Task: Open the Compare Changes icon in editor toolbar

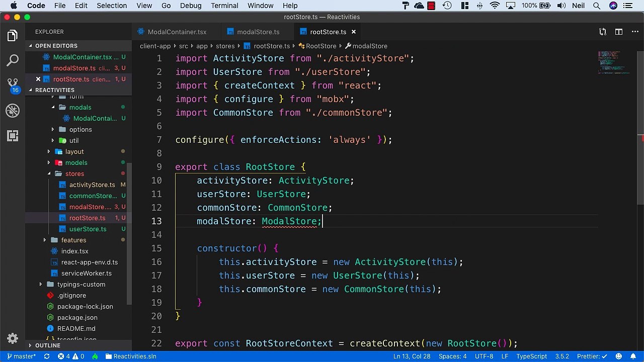Action: (602, 32)
